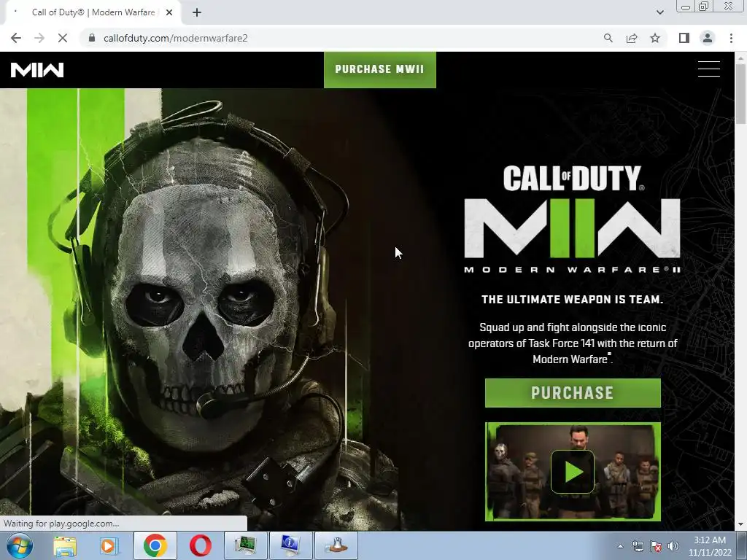
Task: Click the network tray icon
Action: point(638,546)
